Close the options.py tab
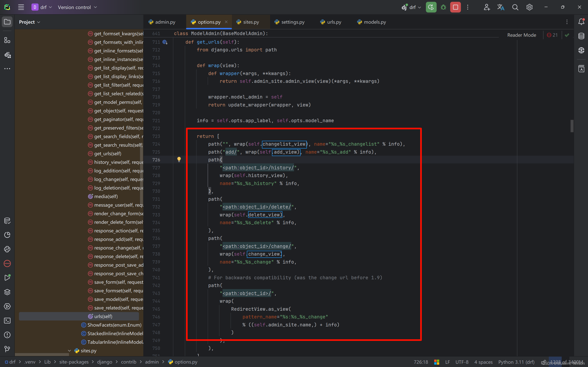The height and width of the screenshot is (367, 588). click(226, 22)
